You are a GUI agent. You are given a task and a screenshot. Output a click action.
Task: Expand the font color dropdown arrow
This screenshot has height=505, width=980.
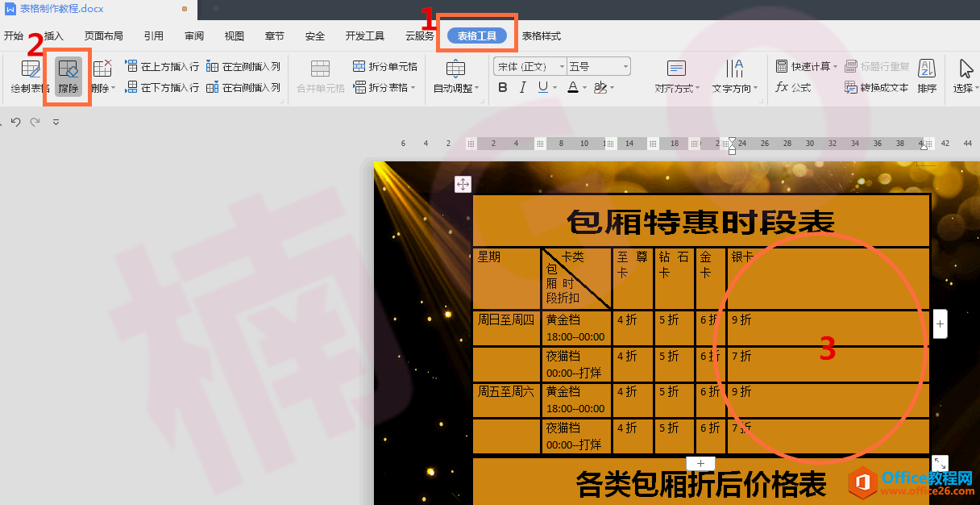coord(584,87)
